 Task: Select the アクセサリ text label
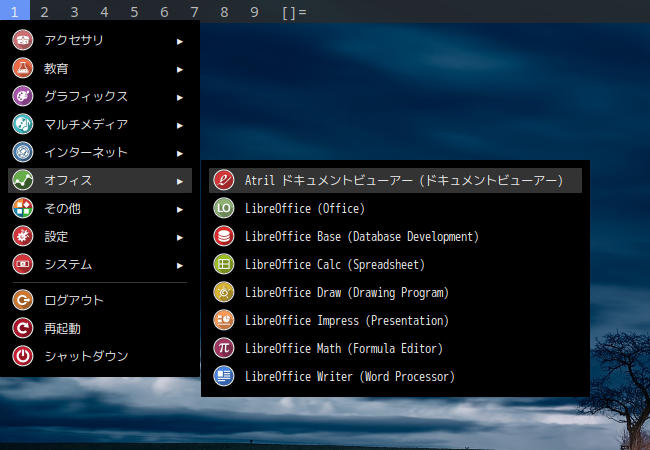click(x=74, y=40)
